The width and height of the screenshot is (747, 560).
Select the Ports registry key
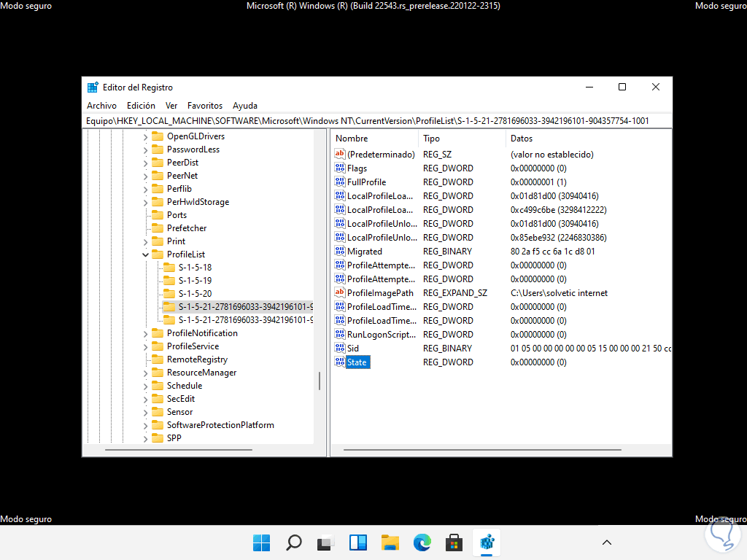point(177,215)
